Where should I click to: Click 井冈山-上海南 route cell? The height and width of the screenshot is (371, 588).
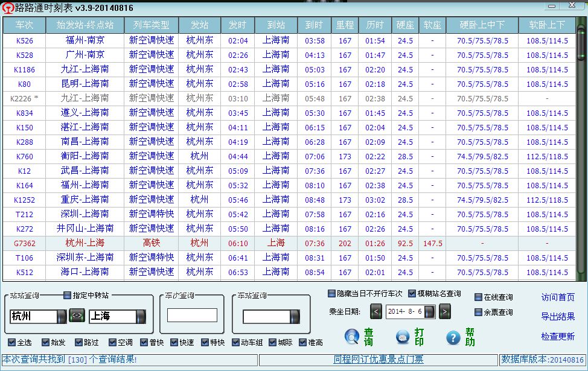85,229
